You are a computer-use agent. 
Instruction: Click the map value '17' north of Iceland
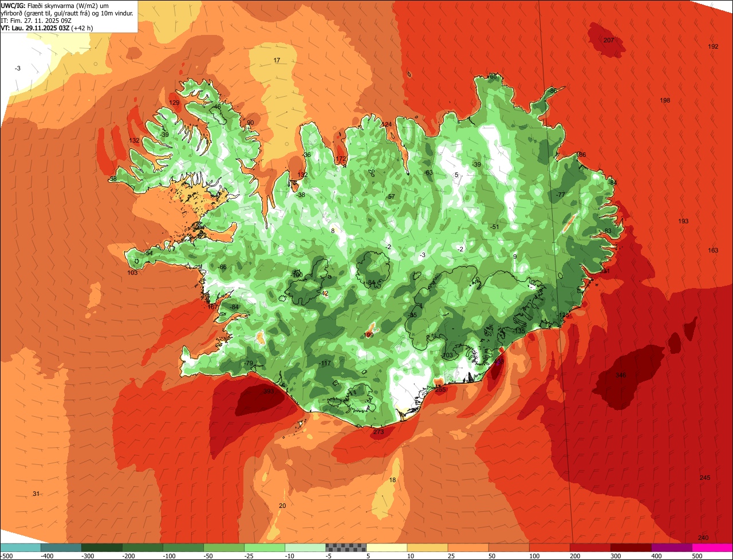(x=277, y=60)
